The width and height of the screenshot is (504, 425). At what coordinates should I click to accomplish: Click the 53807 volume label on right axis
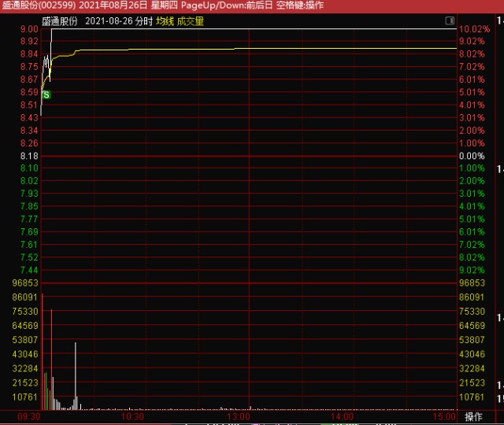(x=472, y=340)
